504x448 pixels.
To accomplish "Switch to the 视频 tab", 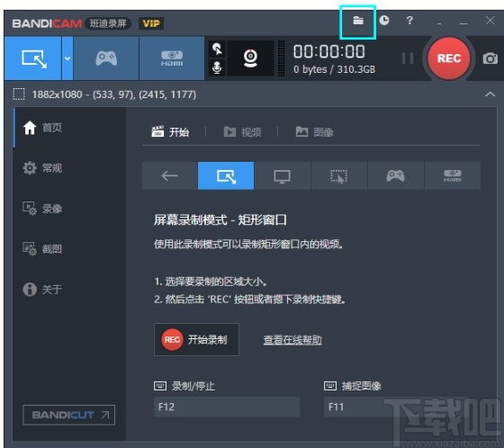I will click(x=242, y=131).
